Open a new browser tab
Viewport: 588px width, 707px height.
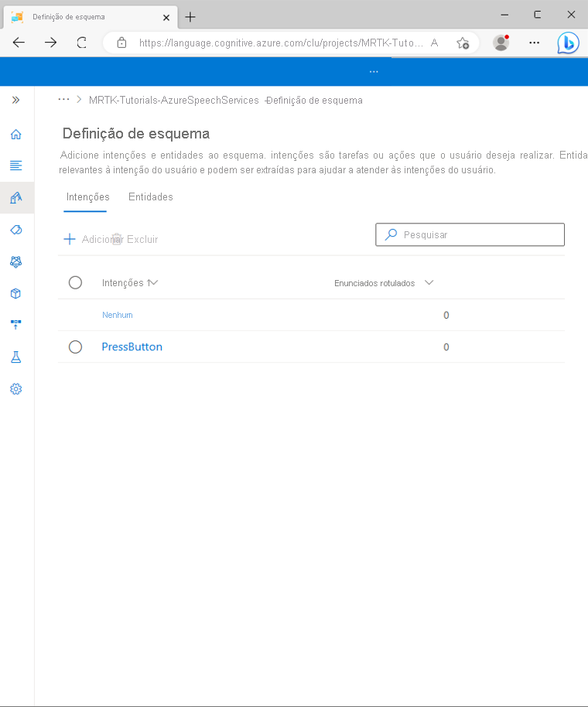point(190,17)
